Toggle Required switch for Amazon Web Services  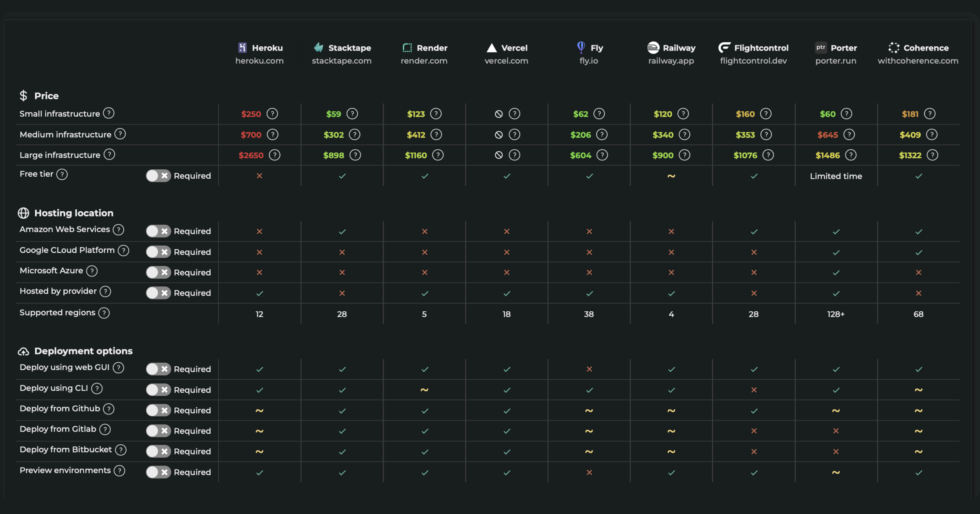[158, 231]
